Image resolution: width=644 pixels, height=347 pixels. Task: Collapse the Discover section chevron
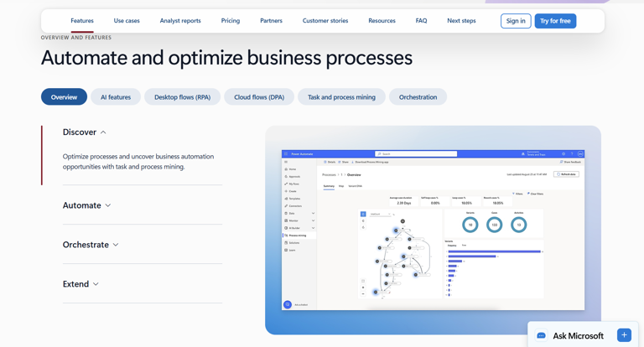103,132
